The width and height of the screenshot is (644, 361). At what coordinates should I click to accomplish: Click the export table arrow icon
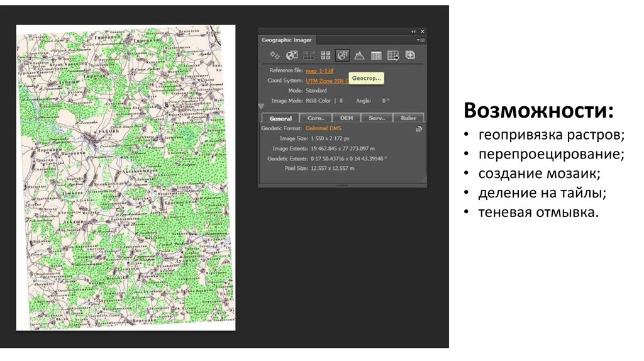[393, 55]
